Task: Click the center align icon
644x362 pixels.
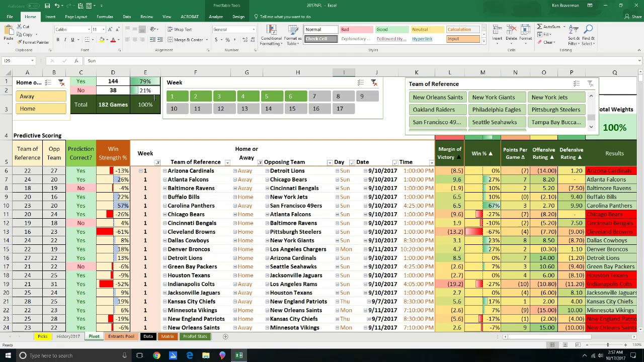Action: 135,40
